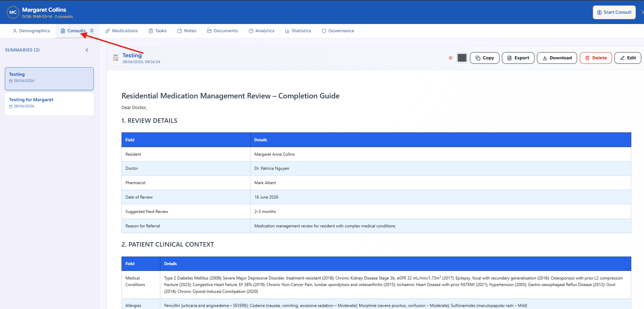Click the Dr. Patricia Nguyen cell
This screenshot has height=309, width=644.
pyautogui.click(x=440, y=168)
